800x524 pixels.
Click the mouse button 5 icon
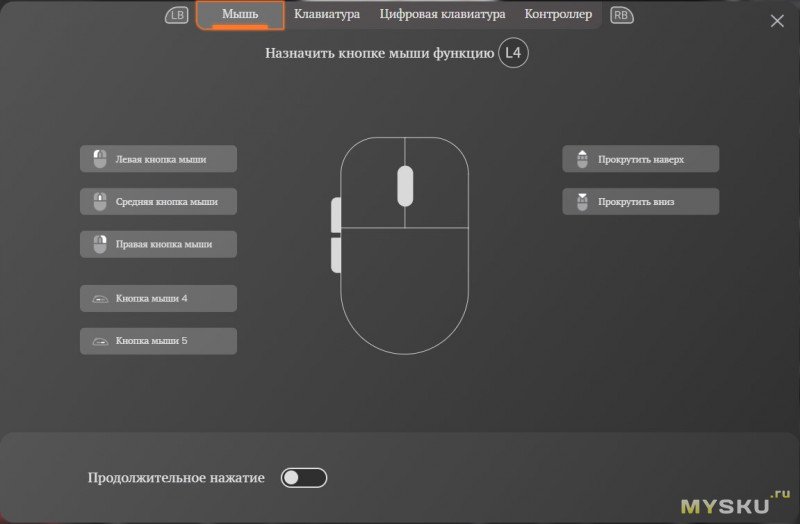click(99, 341)
